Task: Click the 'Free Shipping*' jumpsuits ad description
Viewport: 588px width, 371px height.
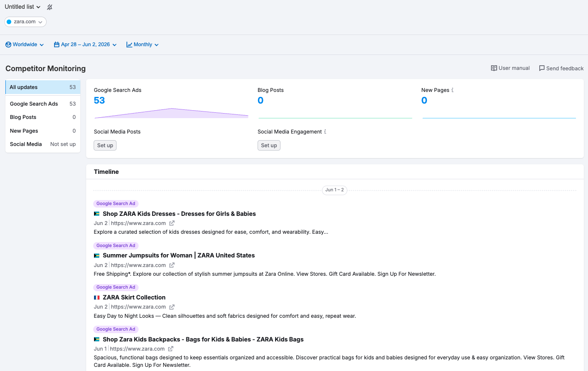Action: click(x=265, y=274)
